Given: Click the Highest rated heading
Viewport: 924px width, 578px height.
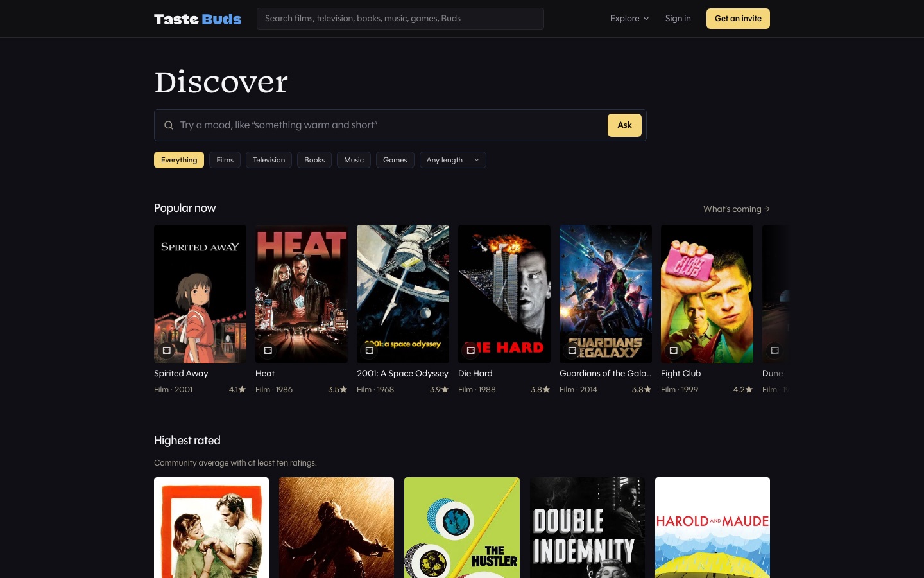Looking at the screenshot, I should (x=187, y=441).
